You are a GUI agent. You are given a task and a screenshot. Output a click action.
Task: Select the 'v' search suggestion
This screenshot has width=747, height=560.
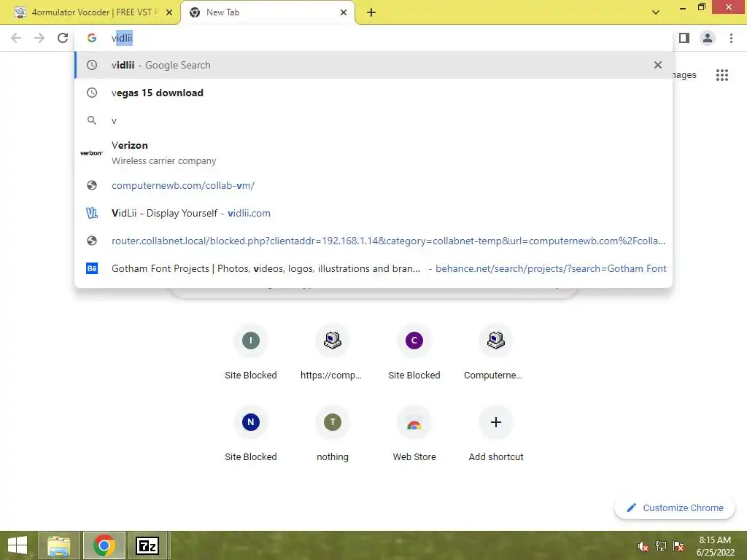373,120
